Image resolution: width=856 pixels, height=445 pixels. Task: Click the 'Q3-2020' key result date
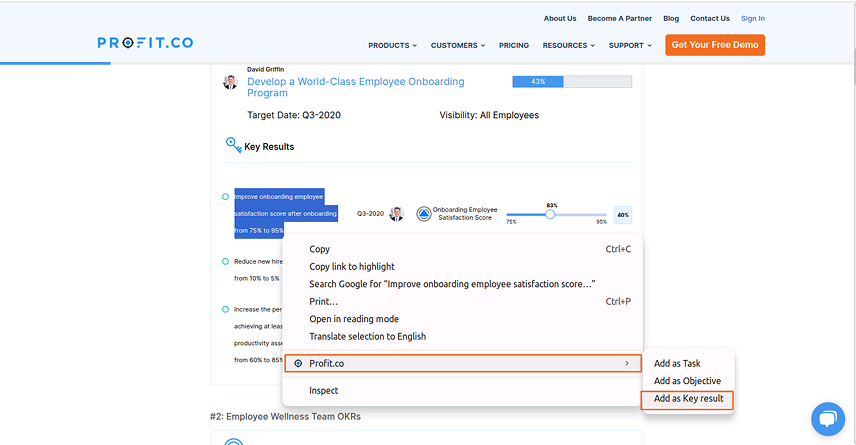tap(370, 213)
